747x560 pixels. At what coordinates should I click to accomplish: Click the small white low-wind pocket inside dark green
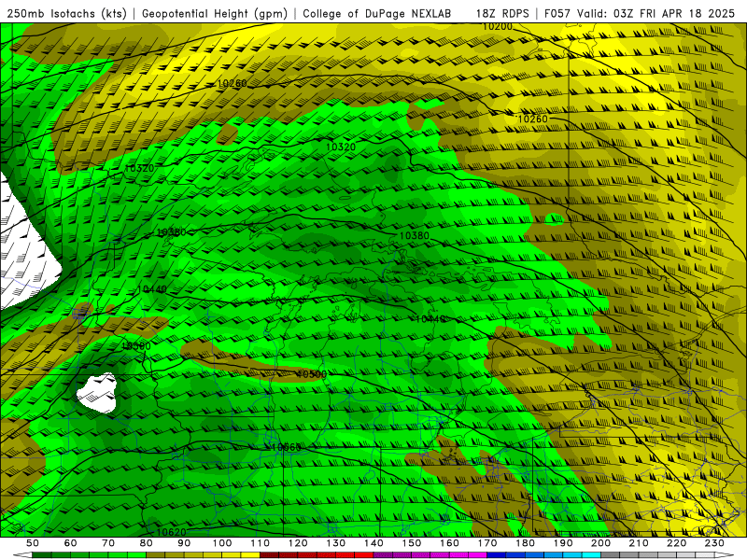click(97, 392)
